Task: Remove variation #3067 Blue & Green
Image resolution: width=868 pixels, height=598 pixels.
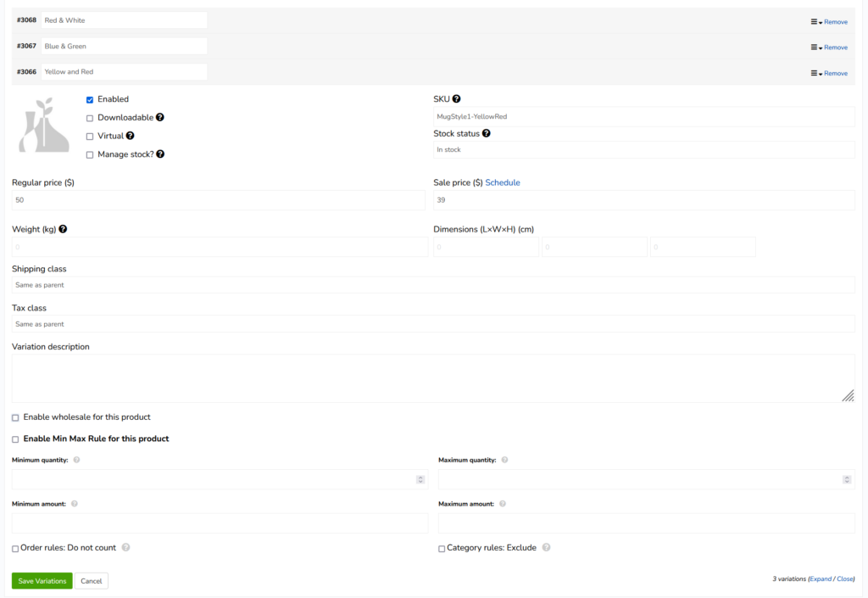Action: point(835,48)
